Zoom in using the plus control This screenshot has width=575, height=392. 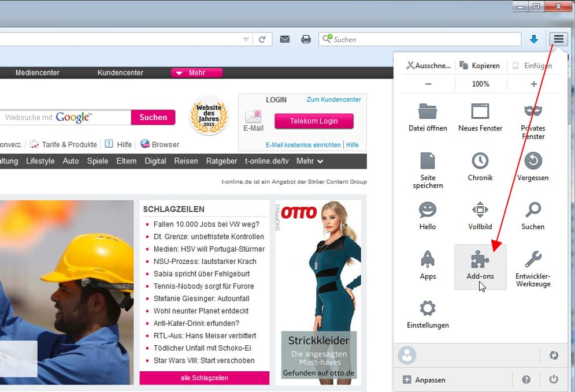(532, 84)
